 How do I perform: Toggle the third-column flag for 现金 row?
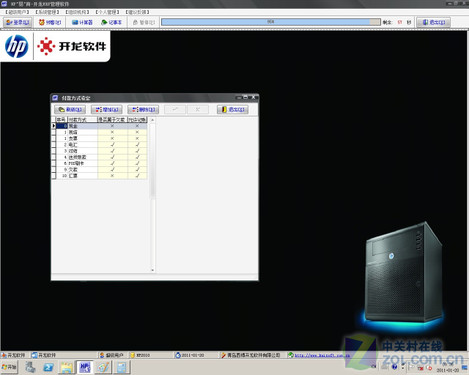coord(112,126)
